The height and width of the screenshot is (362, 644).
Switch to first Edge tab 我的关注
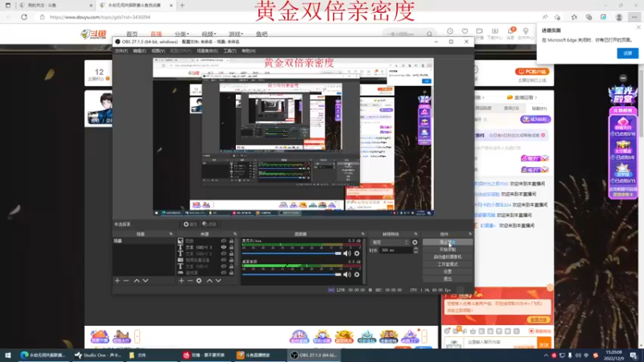56,6
